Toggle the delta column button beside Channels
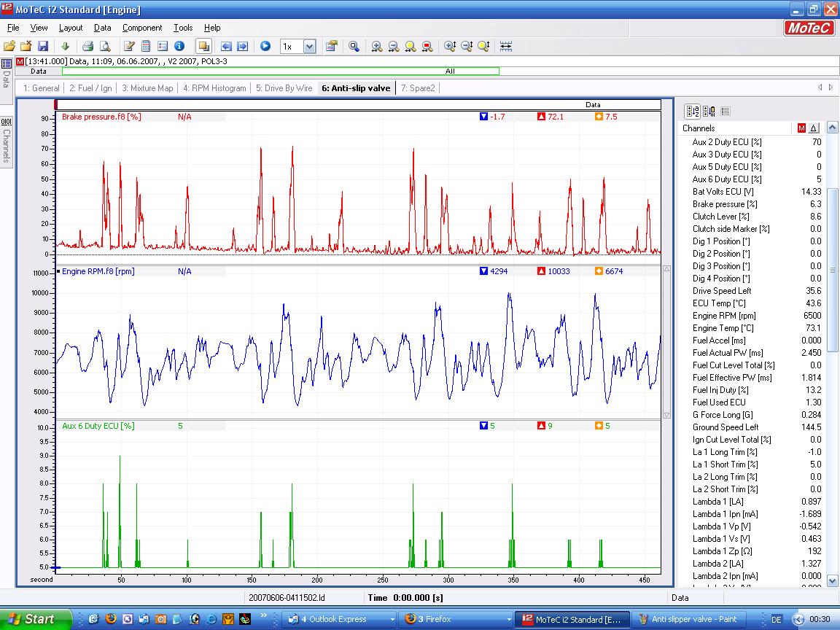This screenshot has height=630, width=840. [814, 128]
